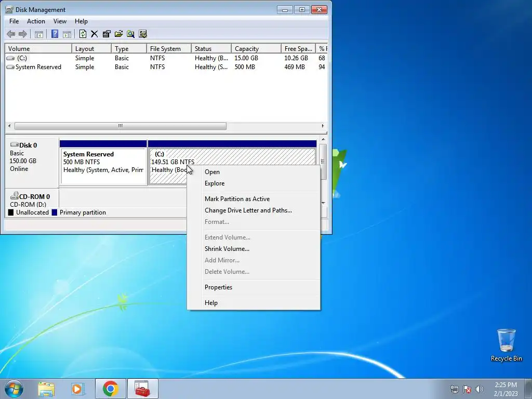Screen dimensions: 532x399
Task: Open the View menu
Action: click(60, 21)
